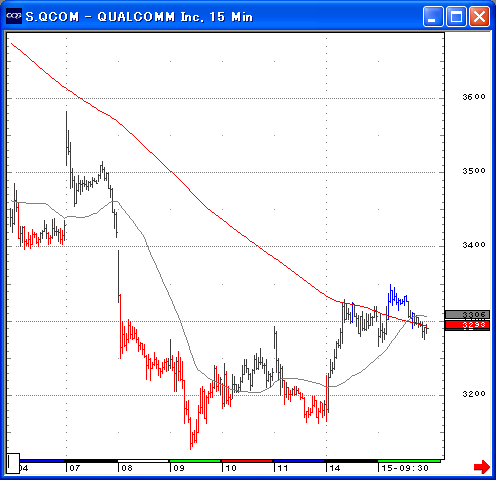Click the 3500 price axis label
The height and width of the screenshot is (480, 496).
pos(474,171)
